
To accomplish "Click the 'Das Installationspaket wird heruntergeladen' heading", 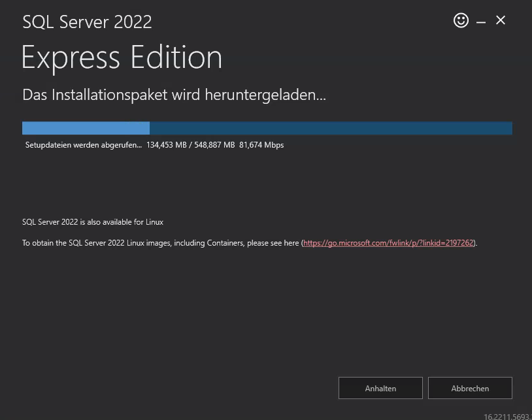I will pos(174,95).
